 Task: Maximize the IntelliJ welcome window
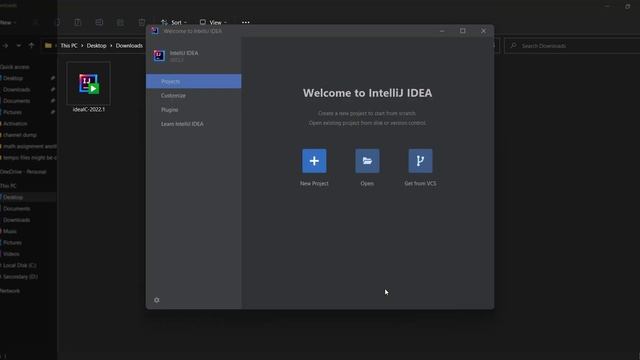462,31
